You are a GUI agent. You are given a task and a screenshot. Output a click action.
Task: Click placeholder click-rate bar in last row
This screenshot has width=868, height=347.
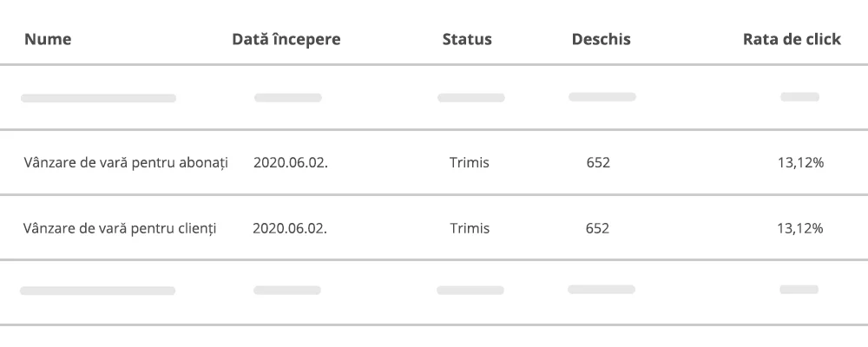point(799,290)
